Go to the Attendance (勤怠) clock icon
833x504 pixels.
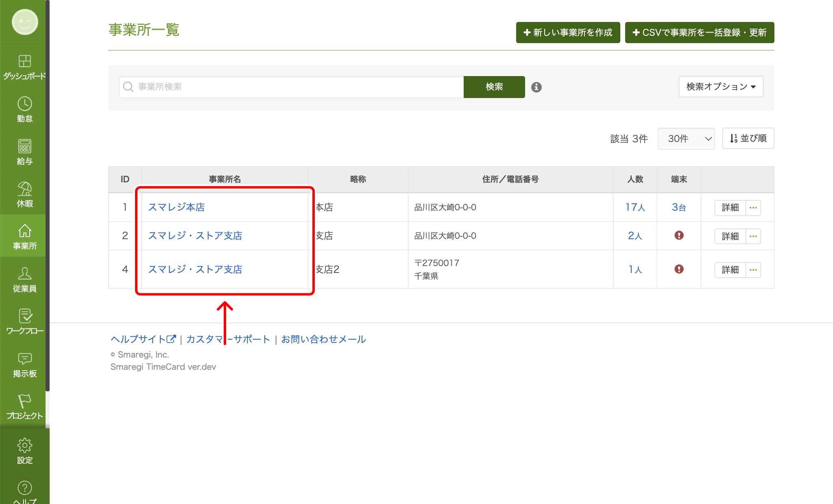(x=24, y=104)
